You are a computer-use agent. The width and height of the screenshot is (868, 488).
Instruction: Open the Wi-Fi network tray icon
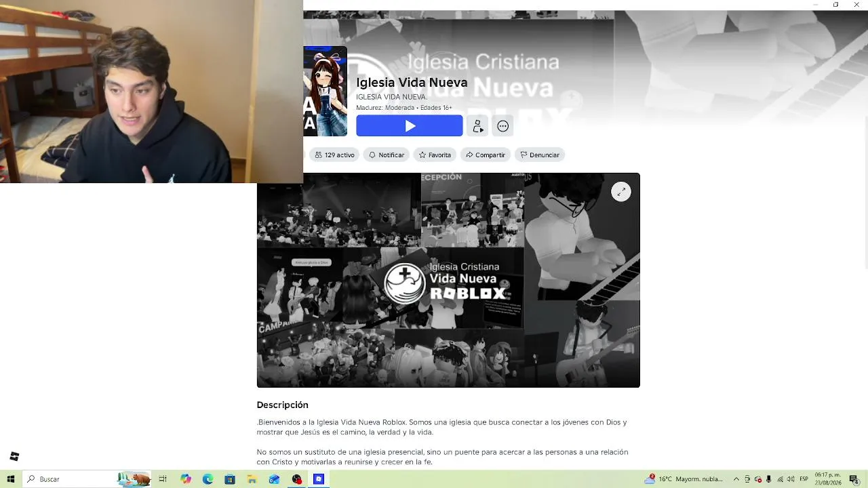(779, 479)
